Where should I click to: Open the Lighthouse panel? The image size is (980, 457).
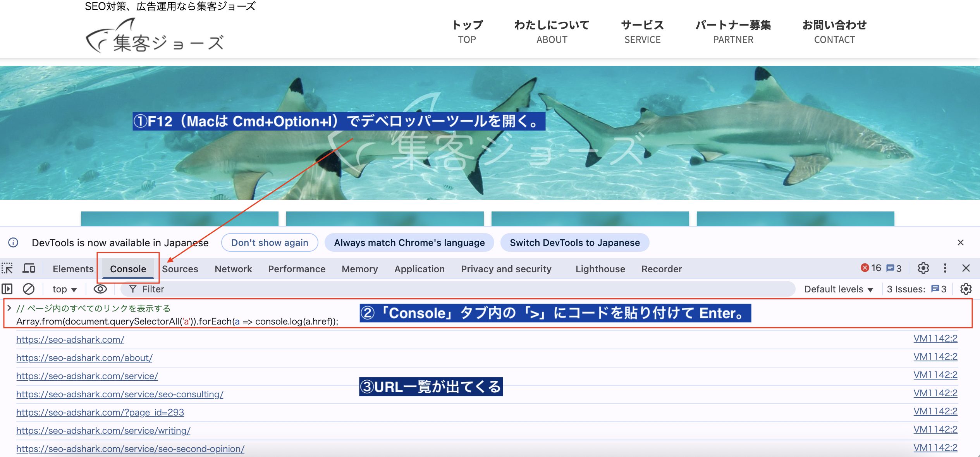coord(600,268)
